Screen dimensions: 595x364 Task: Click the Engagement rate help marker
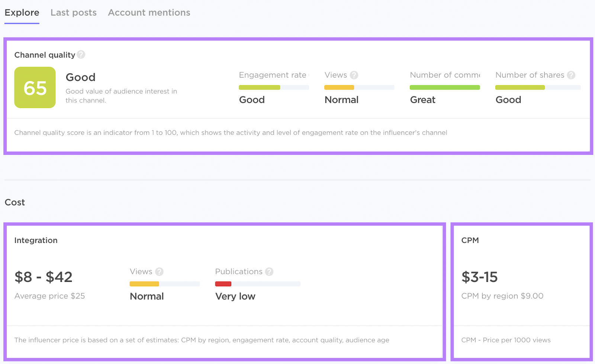coord(310,75)
